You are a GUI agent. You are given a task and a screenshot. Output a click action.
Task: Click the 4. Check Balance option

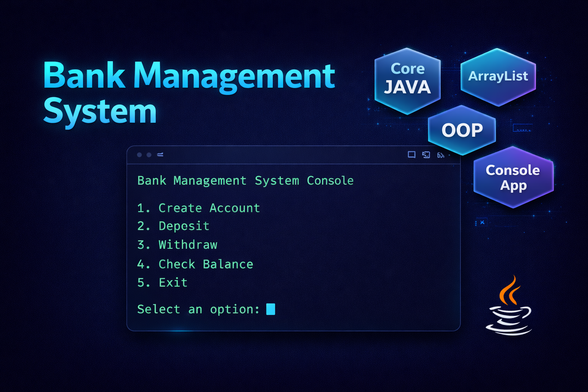[195, 264]
